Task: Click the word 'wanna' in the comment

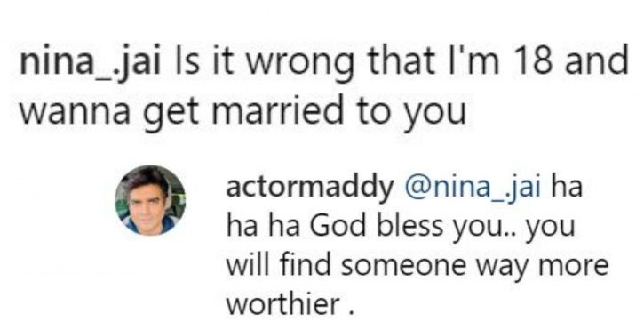Action: click(74, 111)
